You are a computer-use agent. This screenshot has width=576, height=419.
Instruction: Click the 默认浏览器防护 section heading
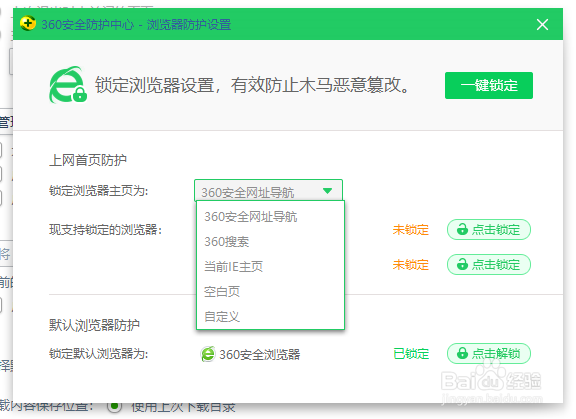(94, 325)
